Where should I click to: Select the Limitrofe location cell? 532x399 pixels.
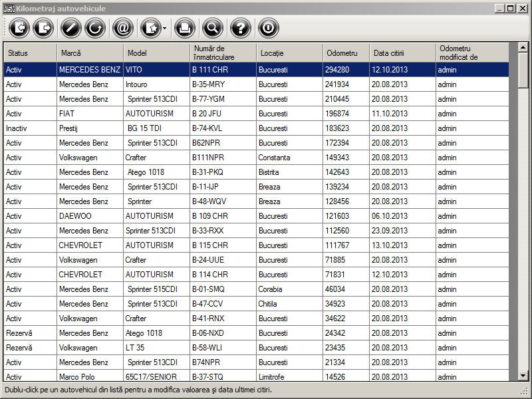point(289,375)
